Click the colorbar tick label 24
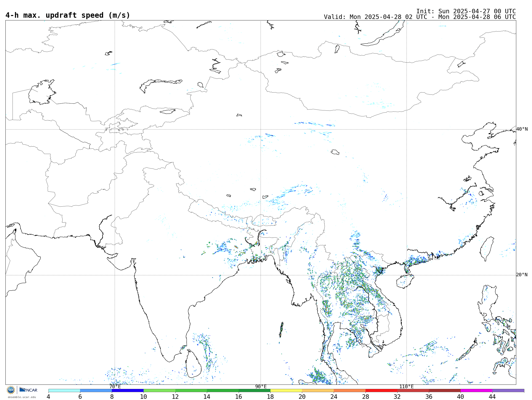 tap(334, 397)
